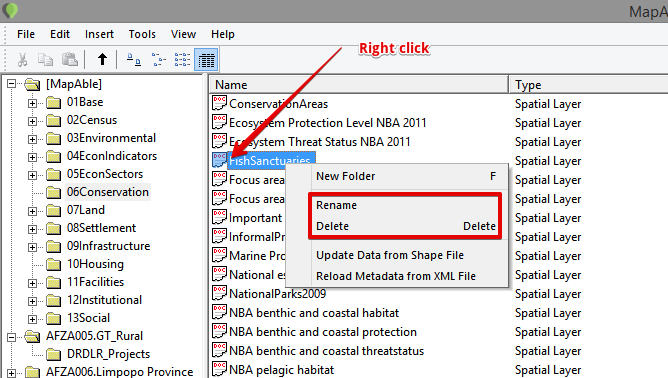Open the Insert menu
The height and width of the screenshot is (378, 668).
(99, 34)
